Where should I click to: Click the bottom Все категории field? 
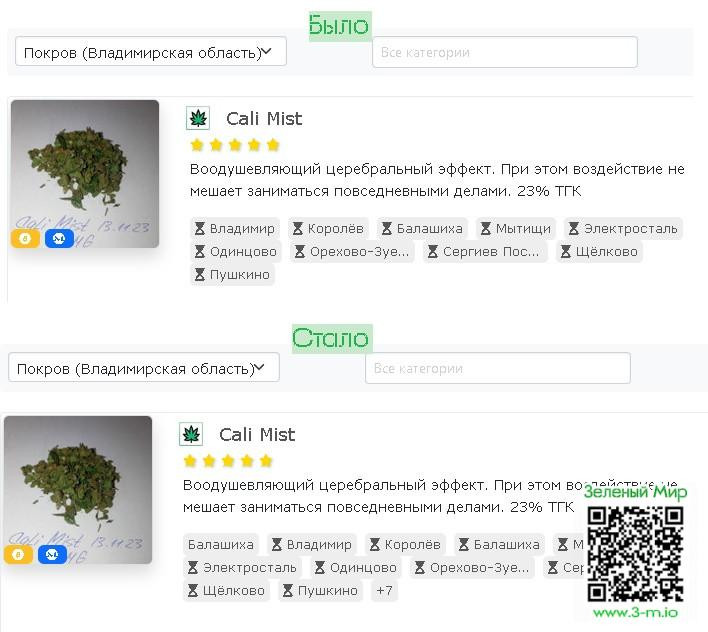tap(498, 368)
